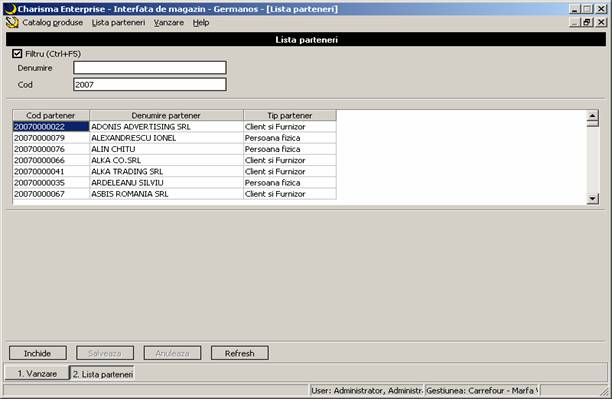This screenshot has height=399, width=612.
Task: Click the ALIN CHITU cell
Action: pyautogui.click(x=166, y=149)
